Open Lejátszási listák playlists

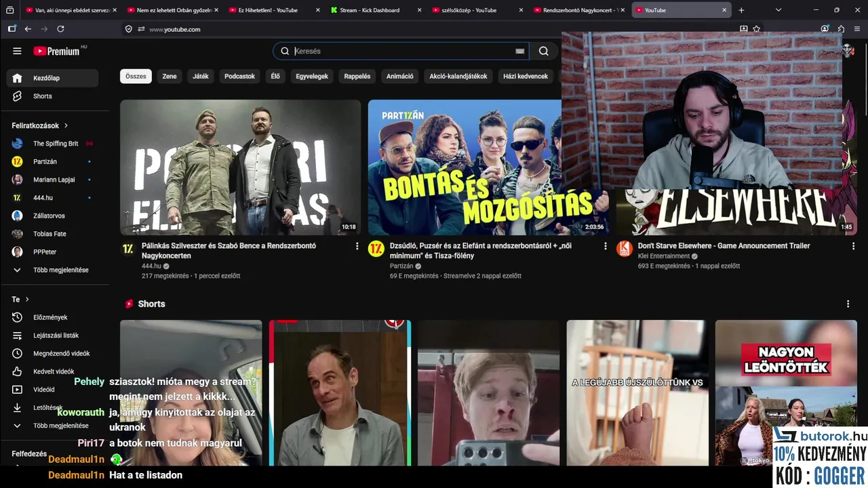(x=52, y=335)
